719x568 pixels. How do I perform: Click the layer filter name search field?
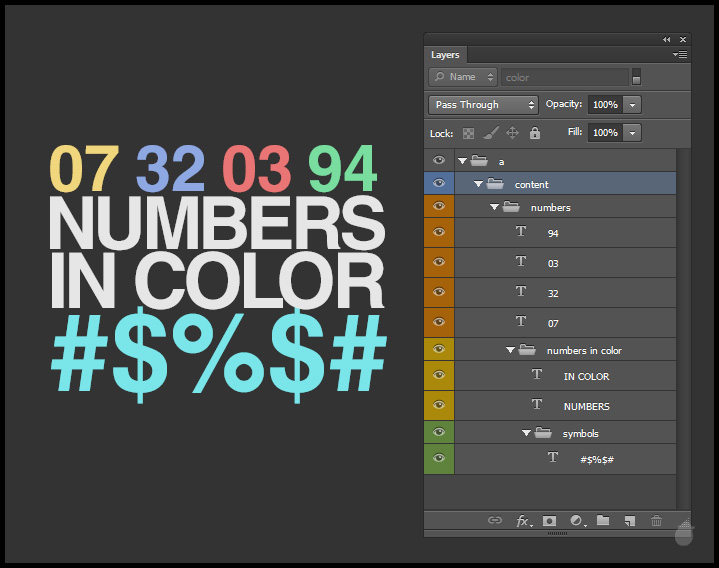(565, 77)
